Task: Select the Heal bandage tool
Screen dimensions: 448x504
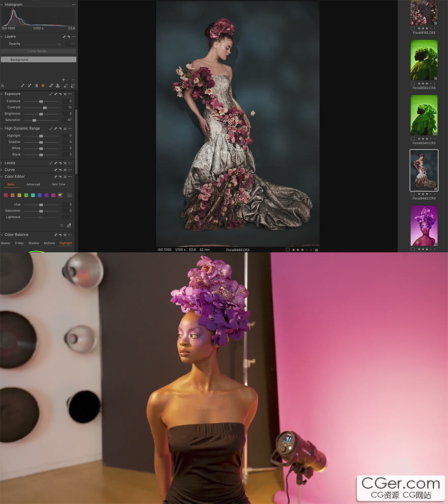Action: pos(50,86)
